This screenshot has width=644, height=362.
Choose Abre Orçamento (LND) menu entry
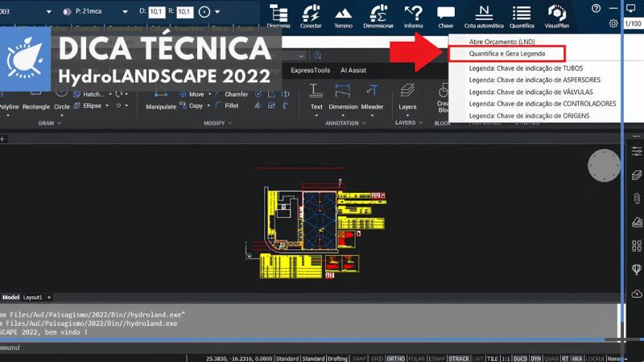click(502, 42)
